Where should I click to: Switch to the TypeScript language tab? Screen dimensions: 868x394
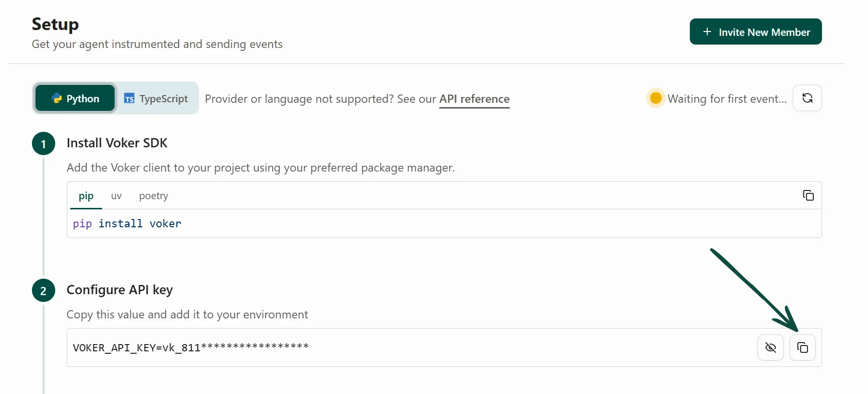pos(156,98)
